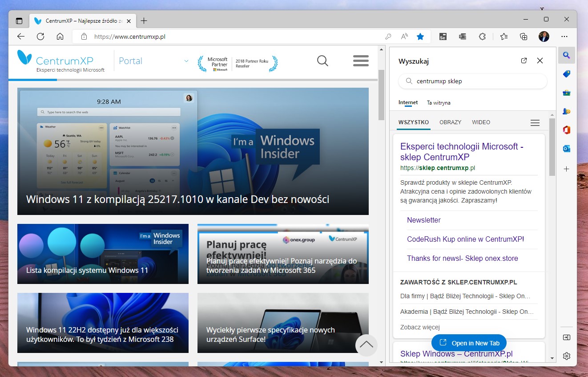Open the search results filter hamburger menu
Image resolution: width=588 pixels, height=377 pixels.
[x=535, y=123]
